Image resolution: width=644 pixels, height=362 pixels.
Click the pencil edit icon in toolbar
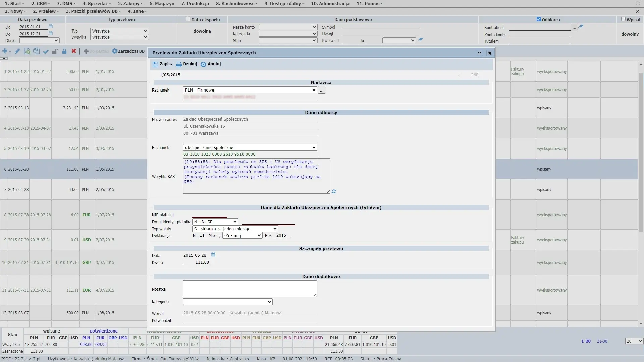(17, 51)
